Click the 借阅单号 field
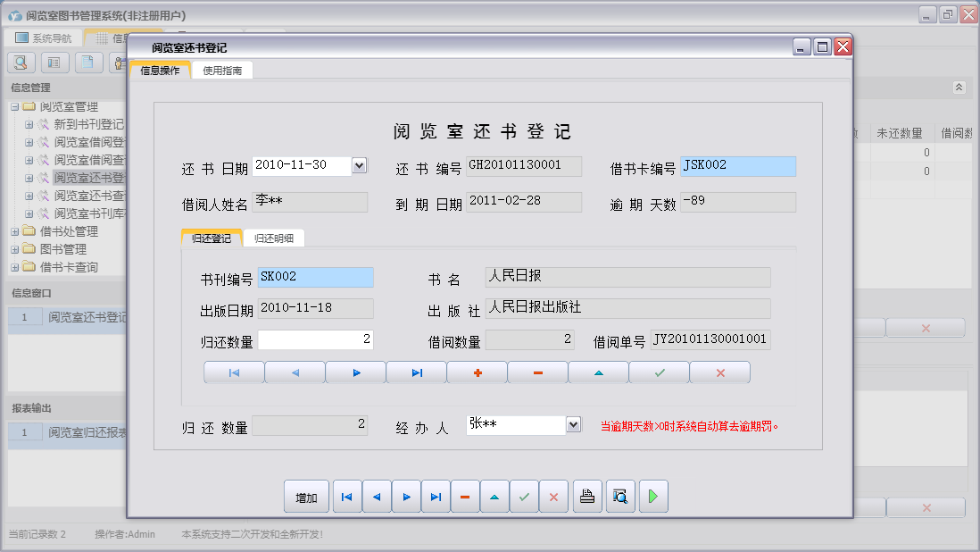The width and height of the screenshot is (980, 552). coord(710,339)
